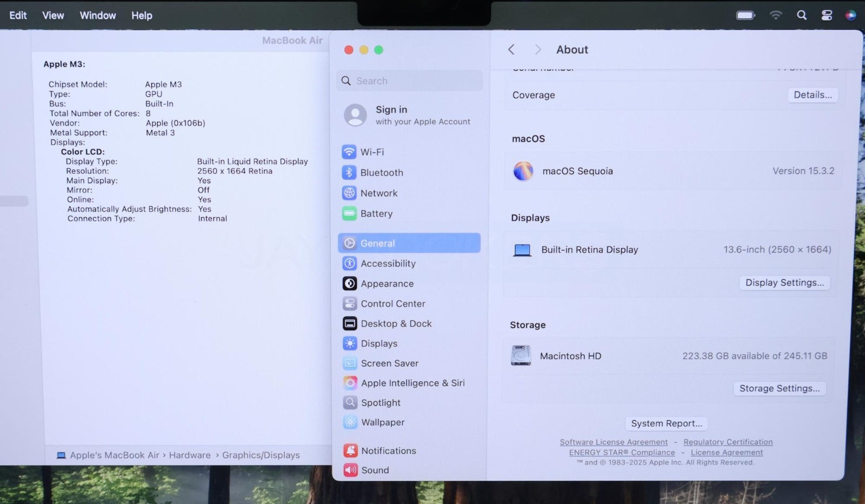Click the Wi-Fi status icon in the menu bar
The width and height of the screenshot is (865, 504).
pos(776,15)
